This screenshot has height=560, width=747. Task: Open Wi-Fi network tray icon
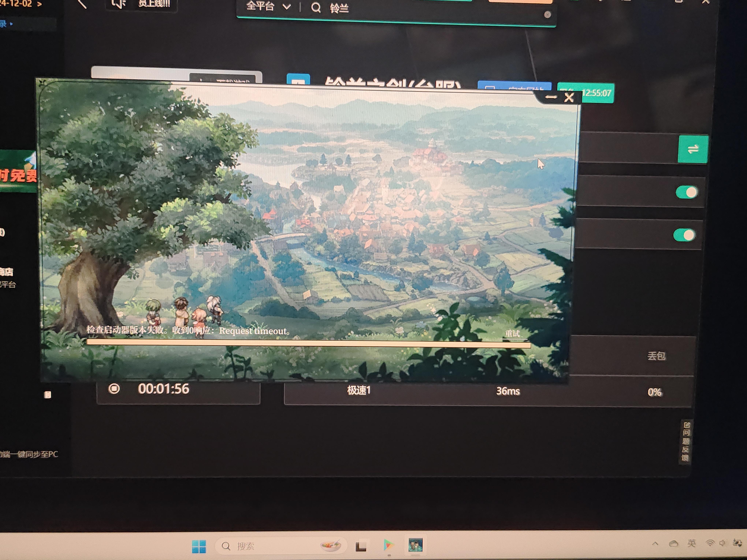[710, 543]
